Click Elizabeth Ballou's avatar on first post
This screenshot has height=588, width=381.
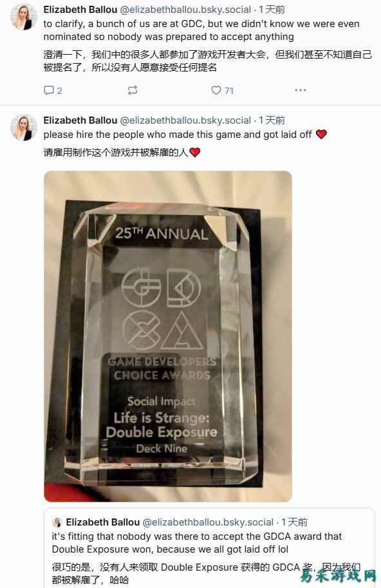(24, 17)
